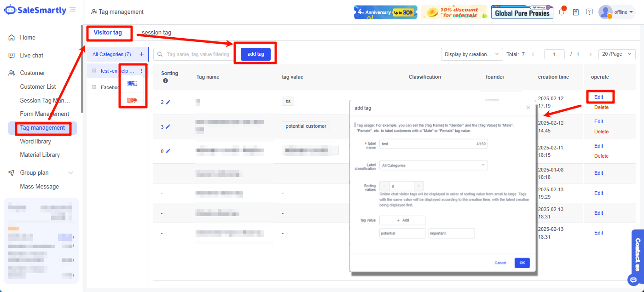The width and height of the screenshot is (644, 292).
Task: Click the Sorting info icon
Action: coord(165,81)
